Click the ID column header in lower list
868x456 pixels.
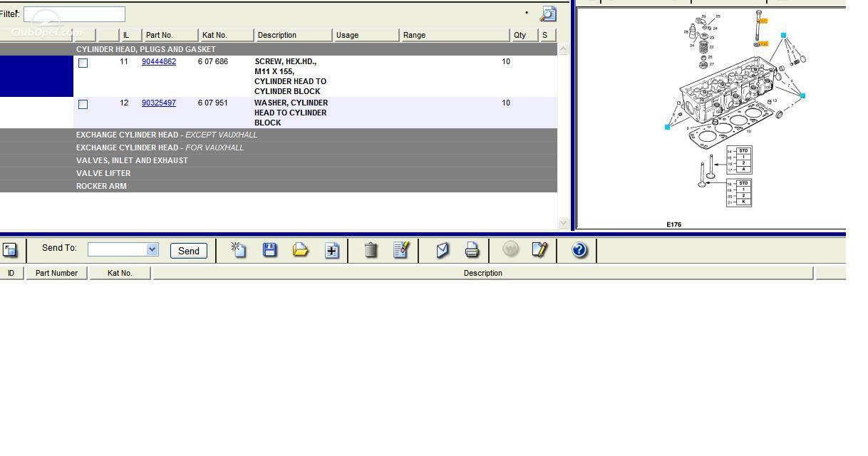[x=11, y=273]
